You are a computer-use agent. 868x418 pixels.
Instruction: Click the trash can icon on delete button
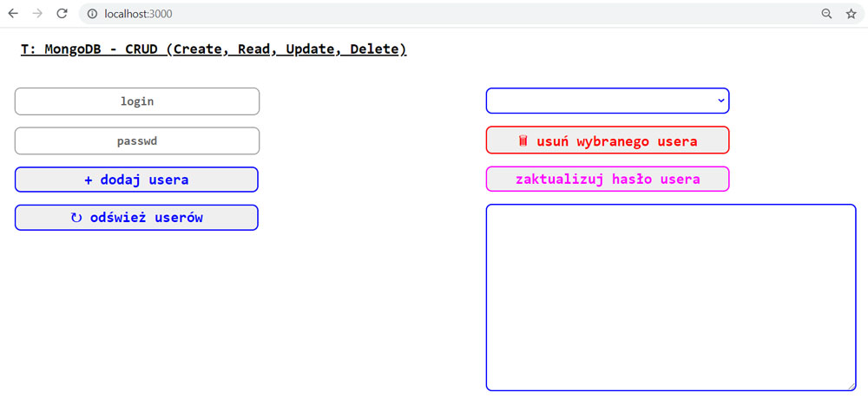coord(523,140)
